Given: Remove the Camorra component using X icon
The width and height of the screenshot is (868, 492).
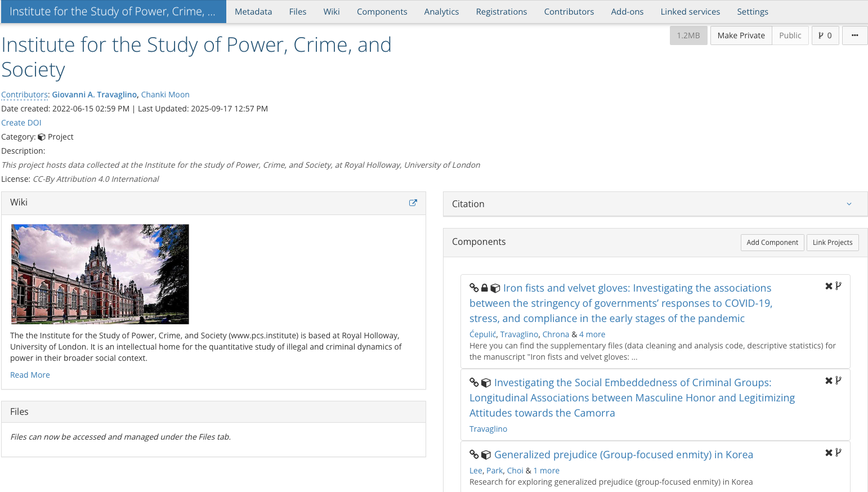Looking at the screenshot, I should (x=829, y=381).
